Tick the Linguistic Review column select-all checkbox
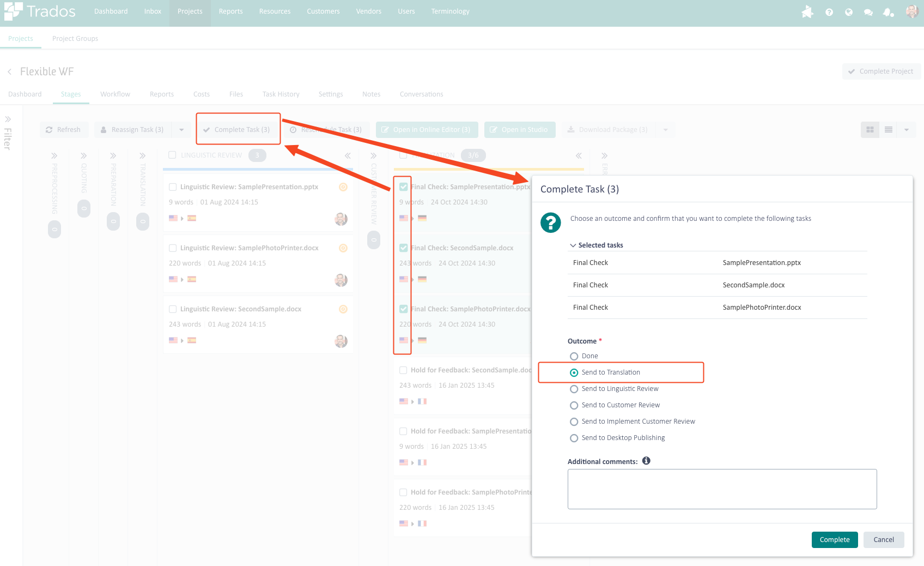Image resolution: width=924 pixels, height=566 pixels. (x=172, y=155)
